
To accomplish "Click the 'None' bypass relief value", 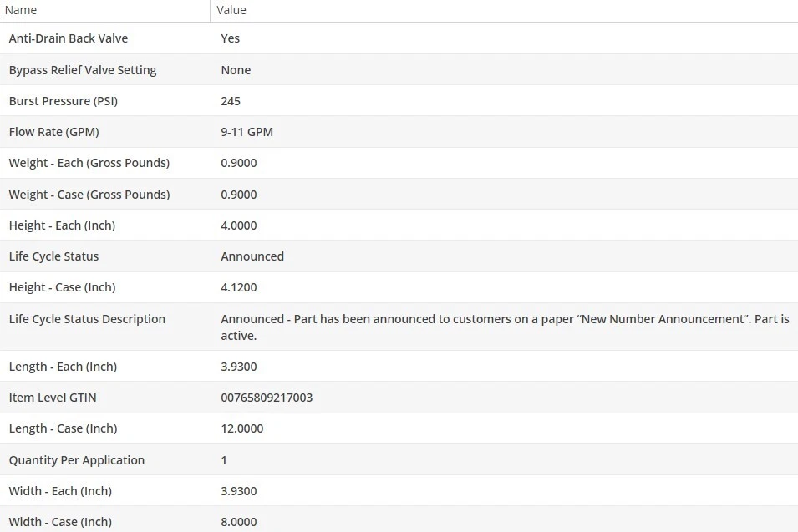I will click(x=236, y=70).
